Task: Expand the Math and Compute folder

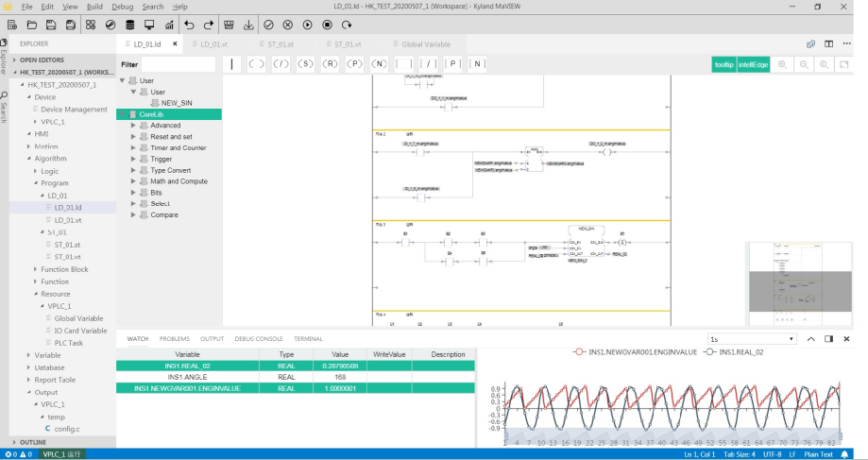Action: pos(133,181)
